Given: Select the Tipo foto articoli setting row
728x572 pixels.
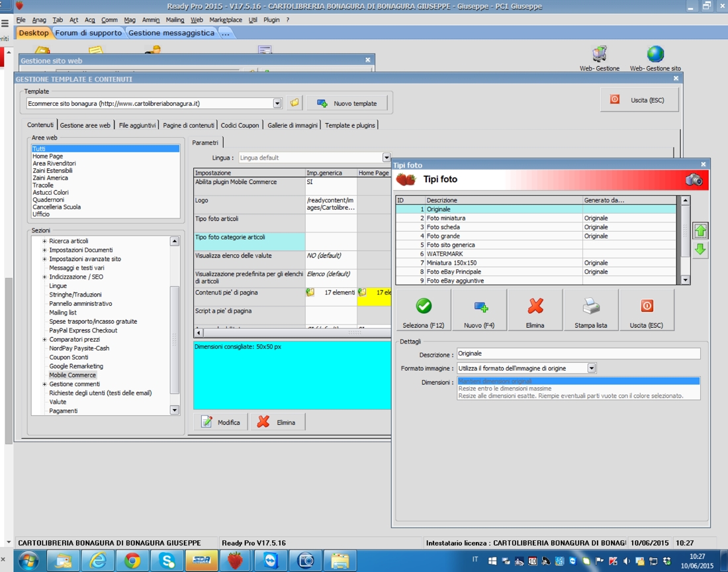Looking at the screenshot, I should click(x=250, y=223).
